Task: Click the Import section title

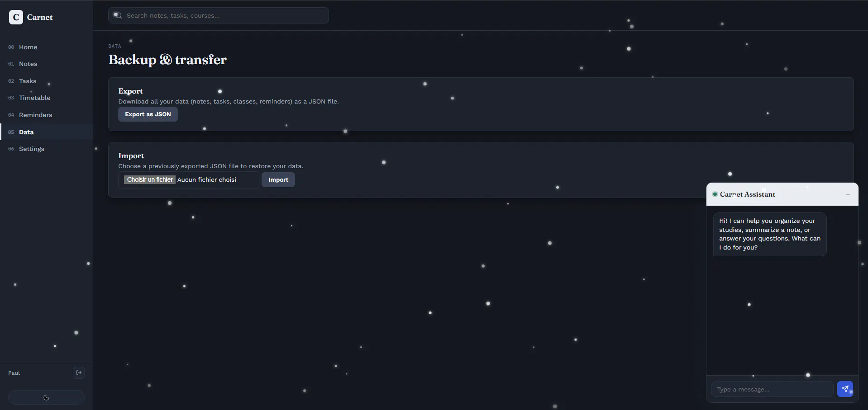Action: tap(131, 156)
